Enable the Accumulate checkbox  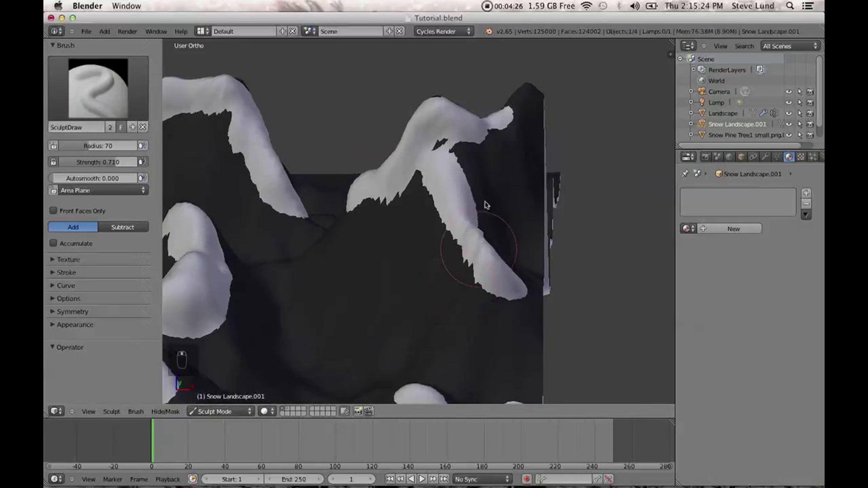tap(54, 243)
